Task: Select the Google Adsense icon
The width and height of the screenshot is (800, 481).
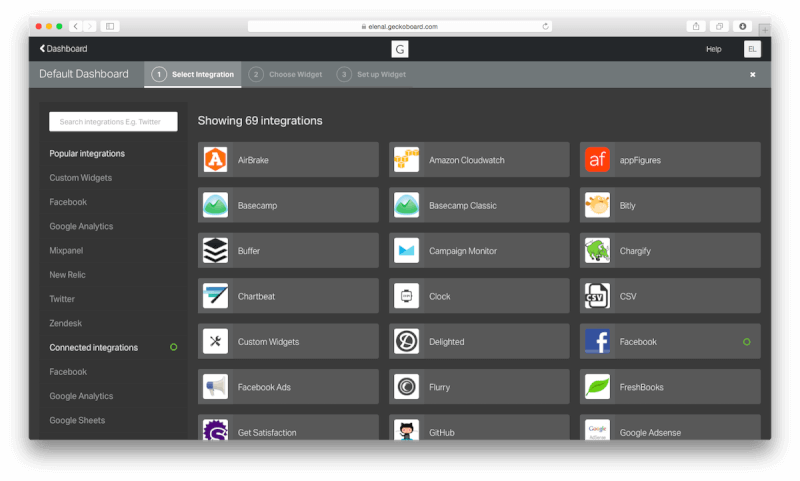Action: [x=597, y=430]
